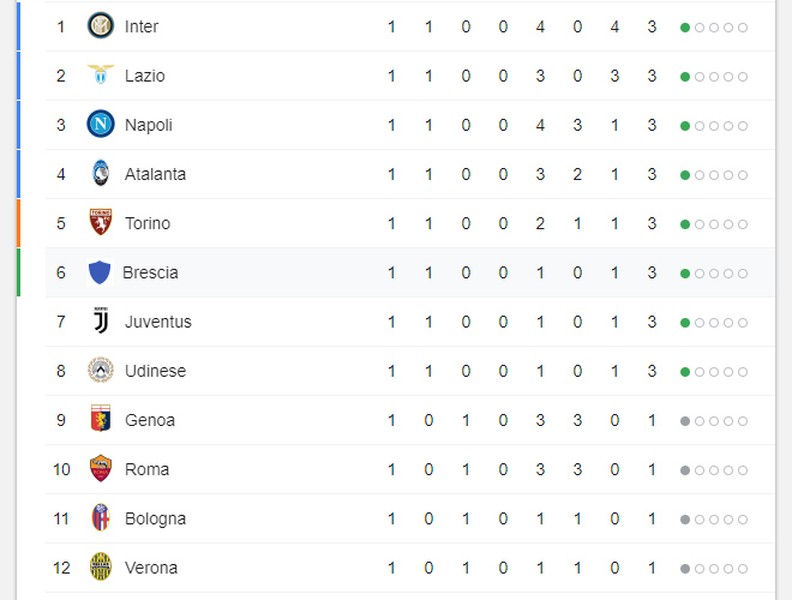Open the Juventus team name link
The height and width of the screenshot is (600, 792).
(158, 322)
